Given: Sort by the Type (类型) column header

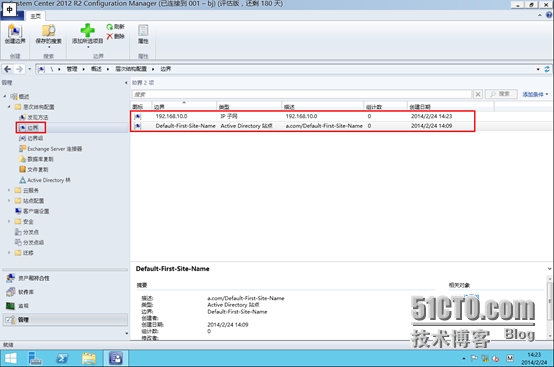Looking at the screenshot, I should (249, 106).
